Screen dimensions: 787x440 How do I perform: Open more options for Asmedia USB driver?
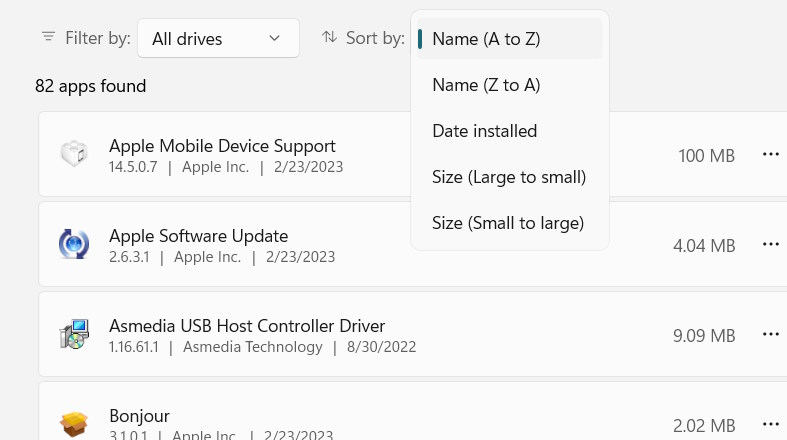click(x=770, y=335)
